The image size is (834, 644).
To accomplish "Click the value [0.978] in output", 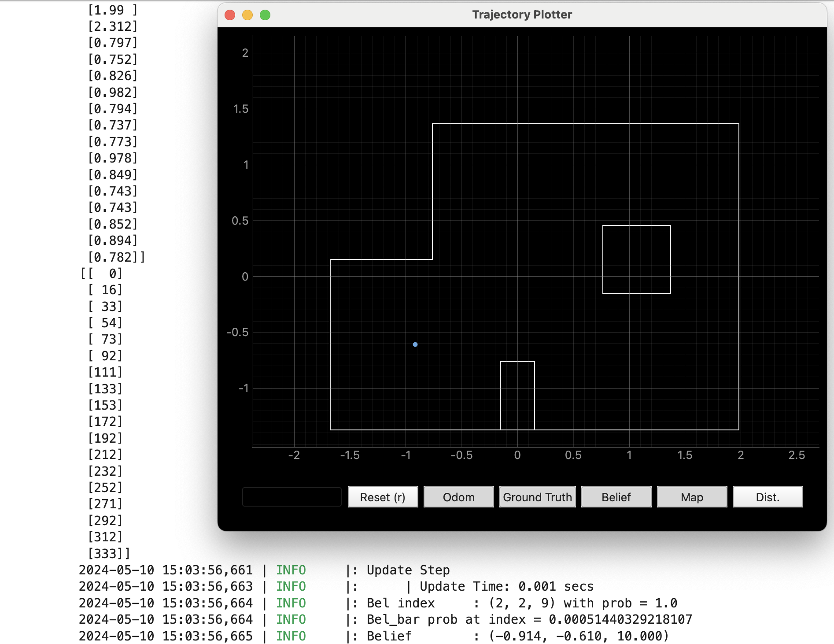I will coord(113,158).
